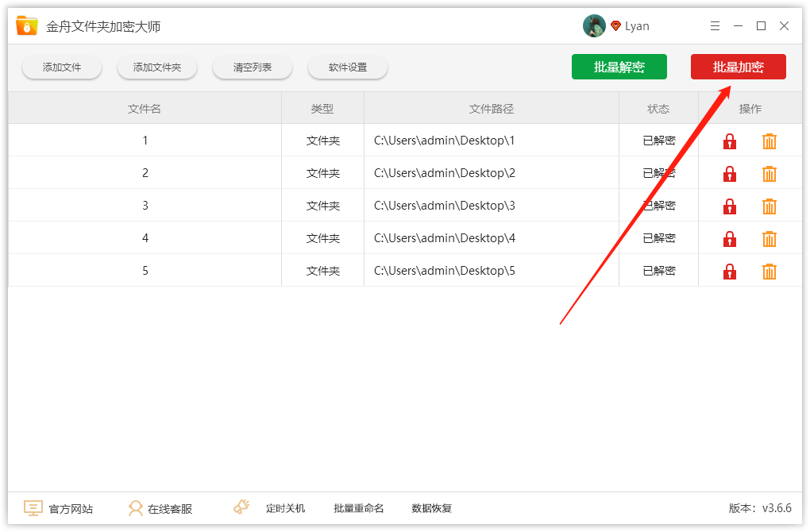
Task: Delete row 2 with the trash icon
Action: click(769, 174)
